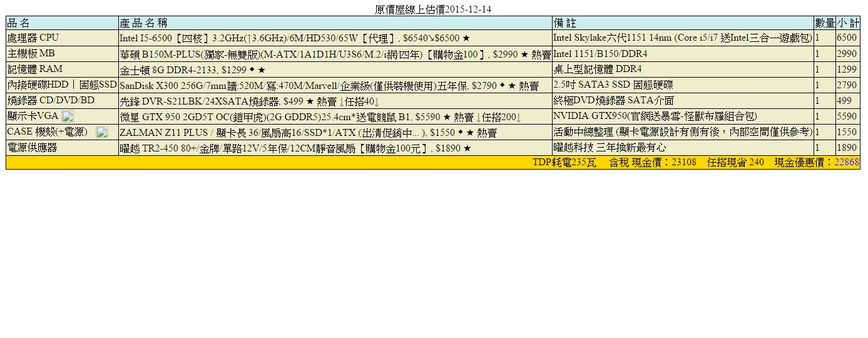Click the 活動中總整理 remark

click(x=683, y=132)
